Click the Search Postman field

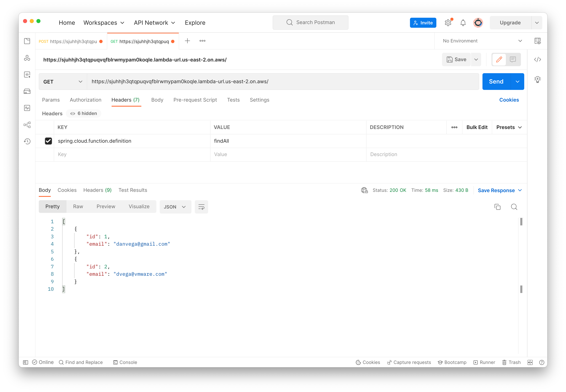pyautogui.click(x=310, y=23)
